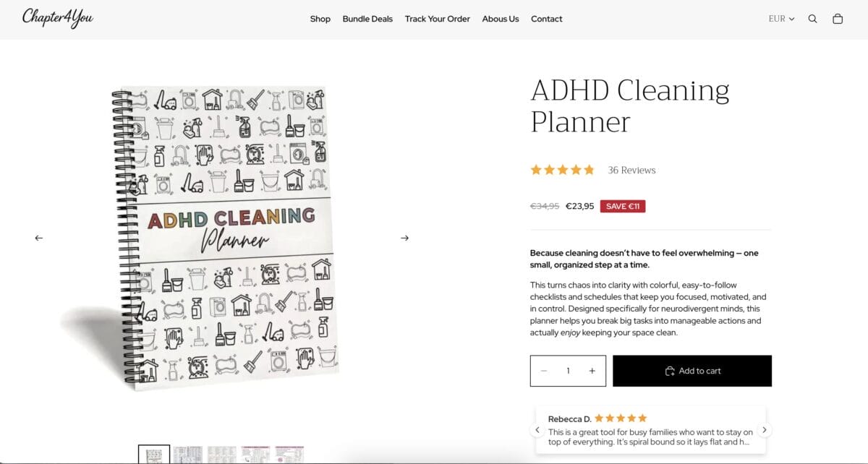868x464 pixels.
Task: Open the shopping bag cart icon
Action: tap(838, 19)
